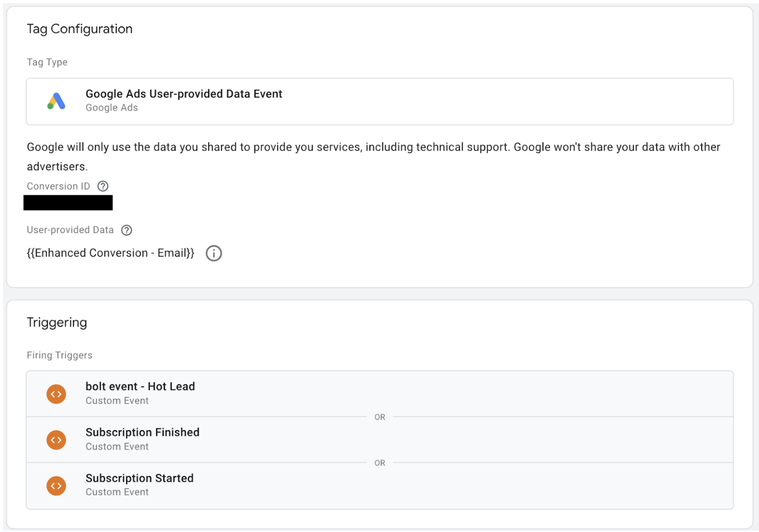Viewport: 759px width, 532px height.
Task: Click the Tag Configuration heading
Action: pos(80,29)
